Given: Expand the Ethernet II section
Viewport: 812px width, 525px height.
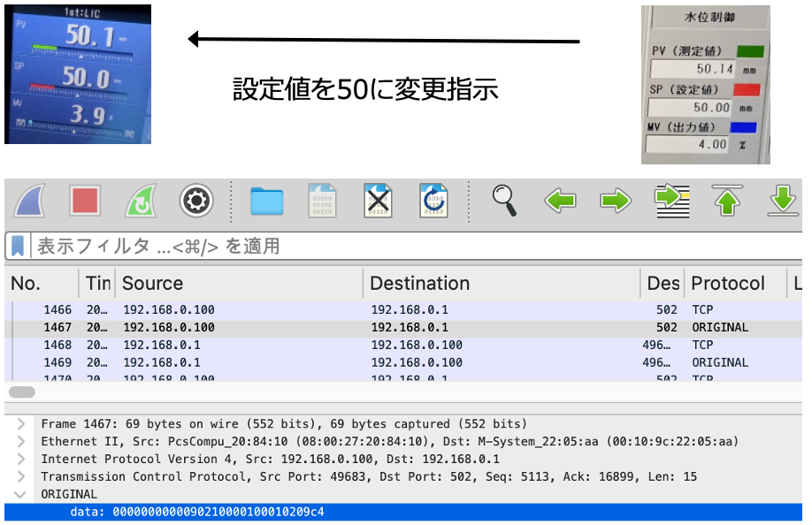Looking at the screenshot, I should pyautogui.click(x=21, y=442).
